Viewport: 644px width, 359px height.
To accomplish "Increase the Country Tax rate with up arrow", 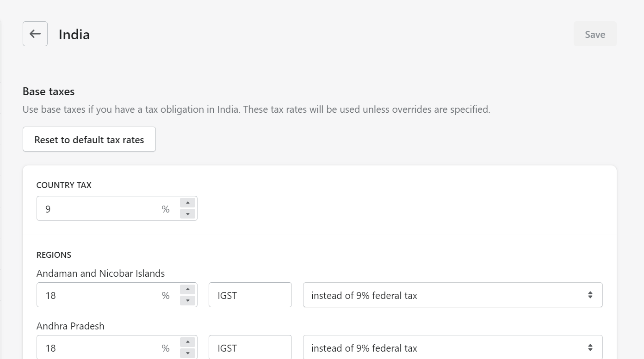I will 187,203.
